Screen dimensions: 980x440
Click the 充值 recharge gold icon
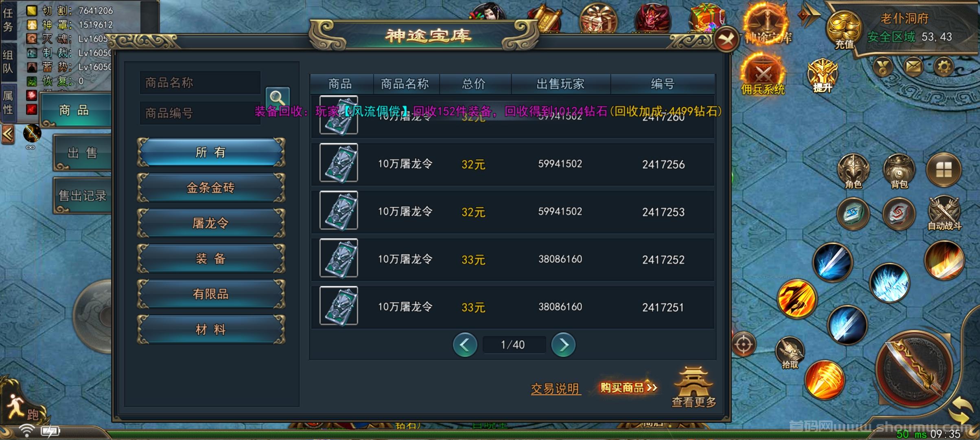(844, 30)
